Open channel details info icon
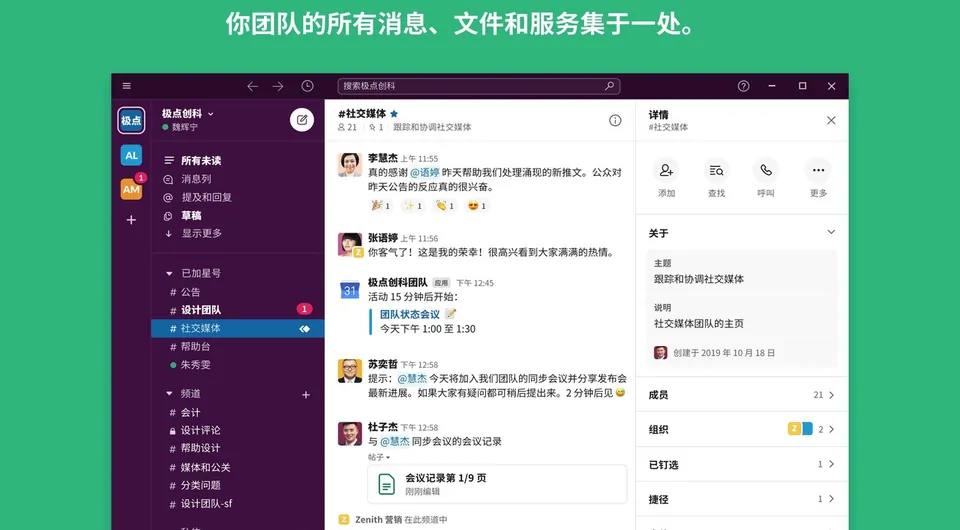Viewport: 960px width, 530px height. click(615, 121)
